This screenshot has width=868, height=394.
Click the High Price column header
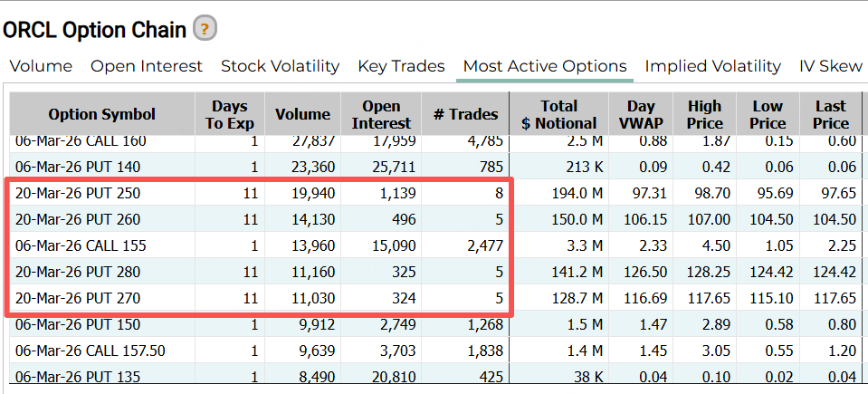click(704, 114)
